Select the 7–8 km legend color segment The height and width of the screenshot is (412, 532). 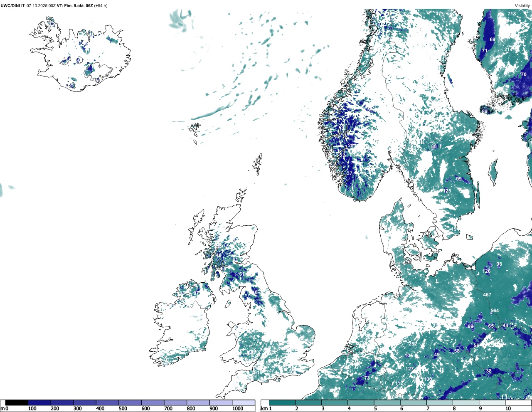[440, 402]
